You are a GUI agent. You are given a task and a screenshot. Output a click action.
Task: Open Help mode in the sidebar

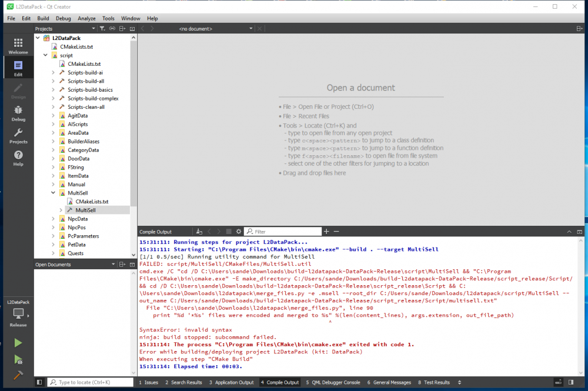18,158
